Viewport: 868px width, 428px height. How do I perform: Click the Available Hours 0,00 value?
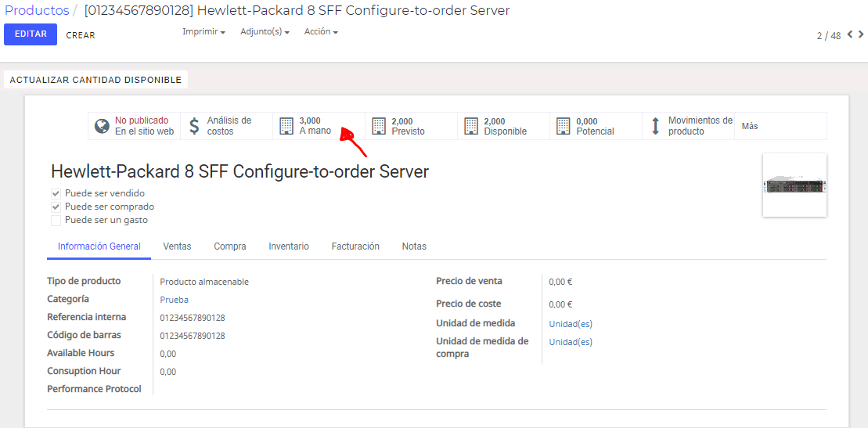168,354
